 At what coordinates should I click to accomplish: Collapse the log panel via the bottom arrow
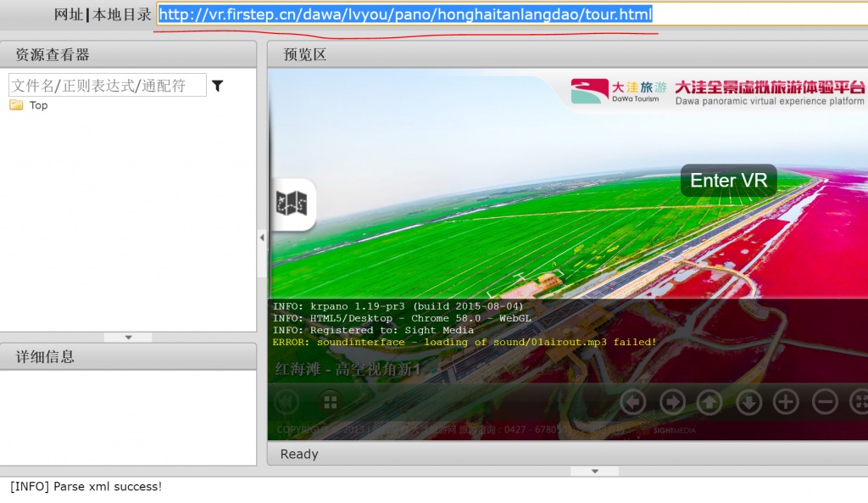[593, 472]
